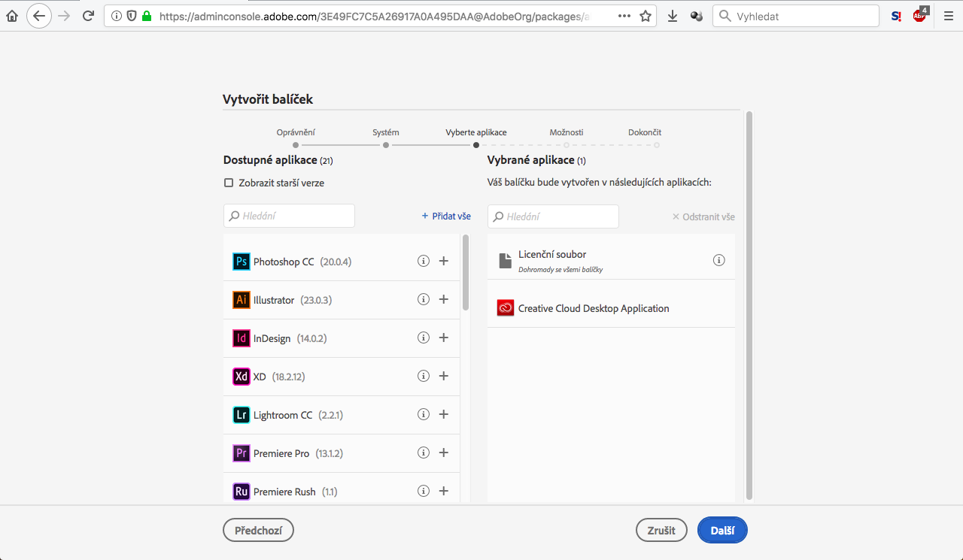Add XD with its plus icon
The image size is (963, 560).
pos(444,376)
